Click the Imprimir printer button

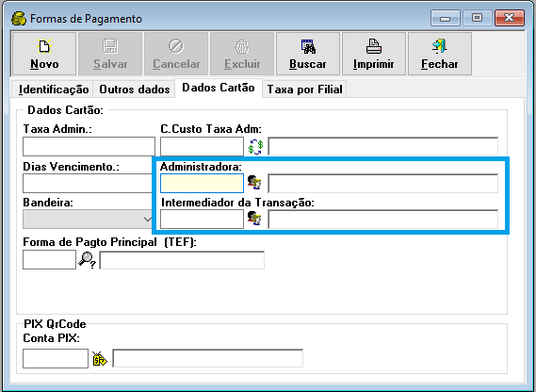(374, 54)
